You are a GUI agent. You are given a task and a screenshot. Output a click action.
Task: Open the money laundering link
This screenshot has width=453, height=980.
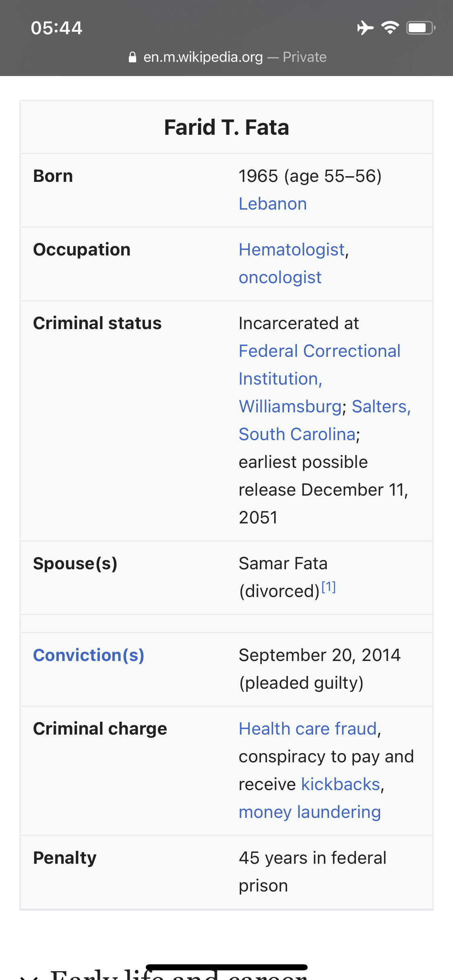(310, 812)
